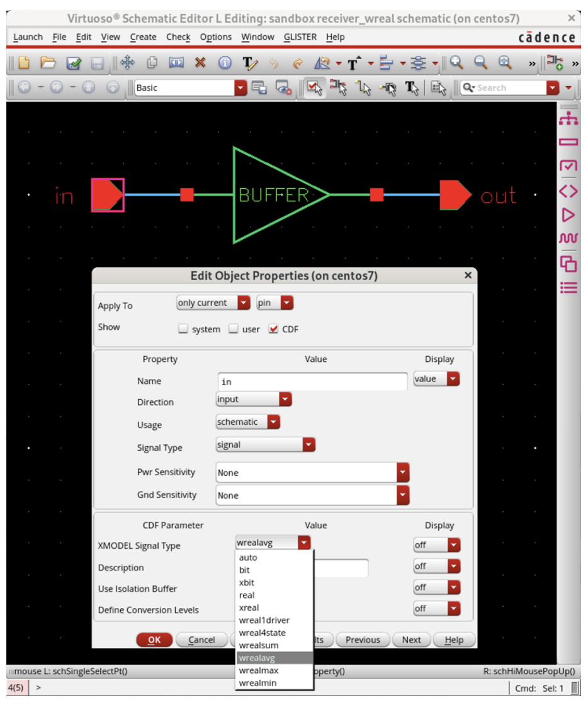The height and width of the screenshot is (705, 588).
Task: Open the Properties info icon
Action: click(x=225, y=63)
